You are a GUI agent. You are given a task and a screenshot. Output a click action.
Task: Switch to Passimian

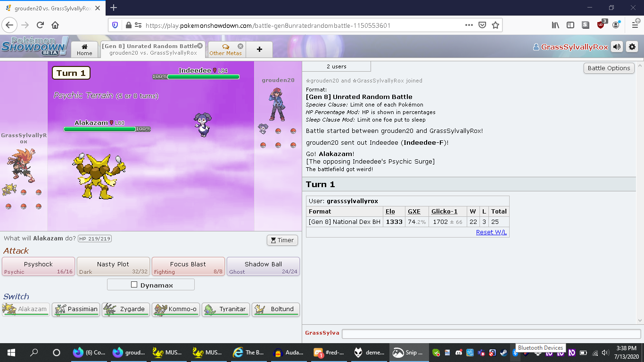[76, 309]
